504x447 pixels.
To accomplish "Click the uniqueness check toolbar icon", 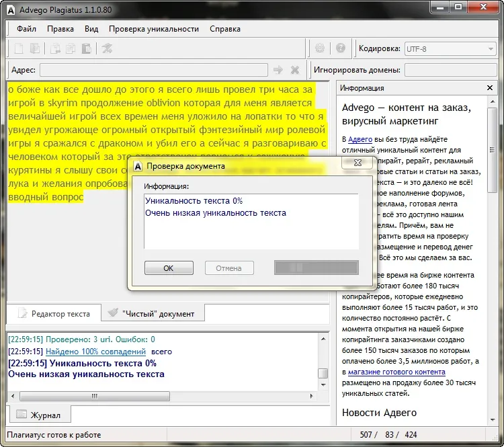I will (x=107, y=48).
